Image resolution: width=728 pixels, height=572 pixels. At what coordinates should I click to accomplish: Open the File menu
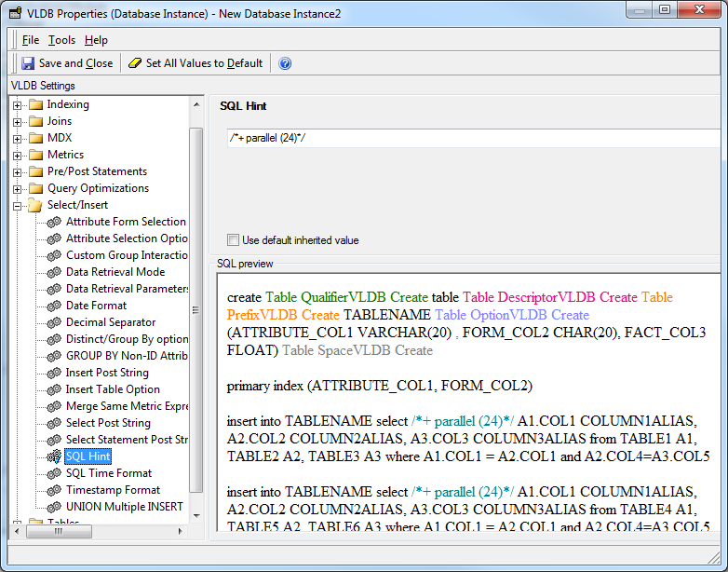31,40
